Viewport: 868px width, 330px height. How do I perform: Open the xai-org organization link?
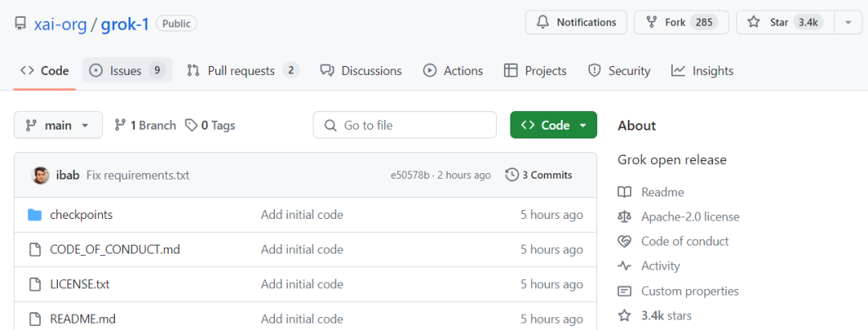tap(61, 23)
